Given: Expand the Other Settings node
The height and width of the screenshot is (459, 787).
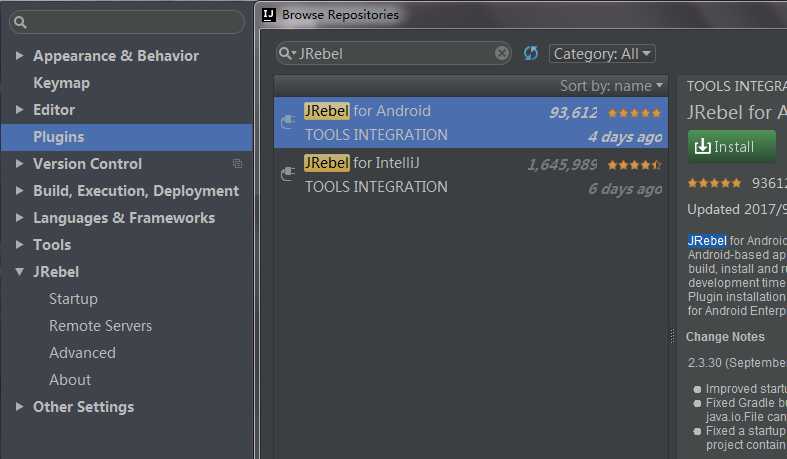Looking at the screenshot, I should click(20, 407).
